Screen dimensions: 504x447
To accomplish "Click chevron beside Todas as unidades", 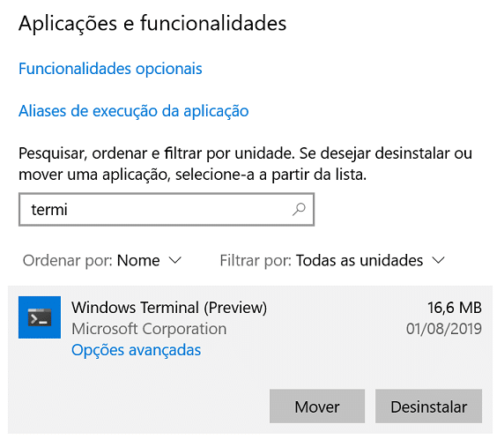I will pos(438,260).
